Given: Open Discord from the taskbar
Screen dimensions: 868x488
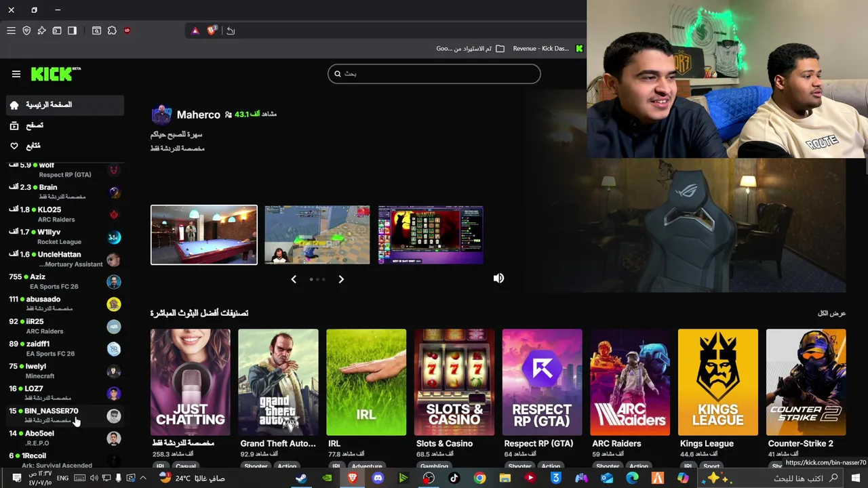Looking at the screenshot, I should tap(378, 478).
